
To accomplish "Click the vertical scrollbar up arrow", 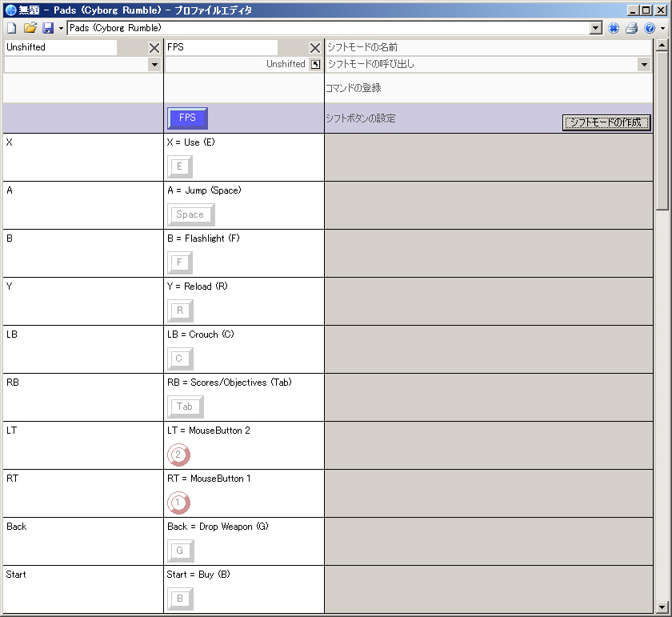I will pos(662,45).
